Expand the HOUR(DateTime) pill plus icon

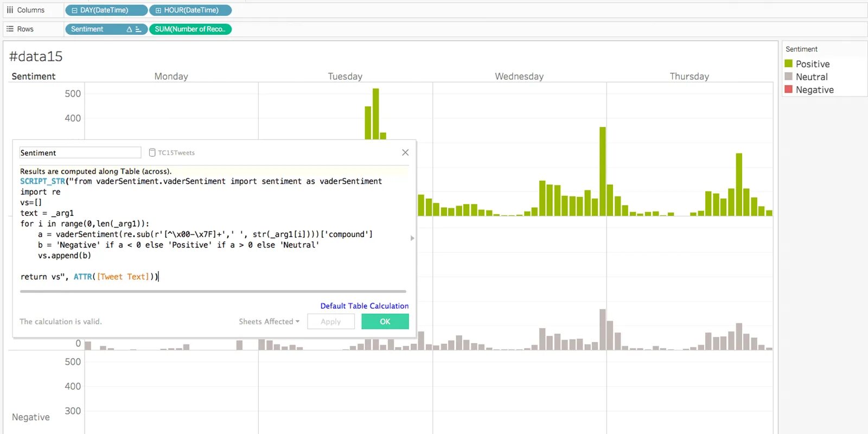click(x=158, y=10)
